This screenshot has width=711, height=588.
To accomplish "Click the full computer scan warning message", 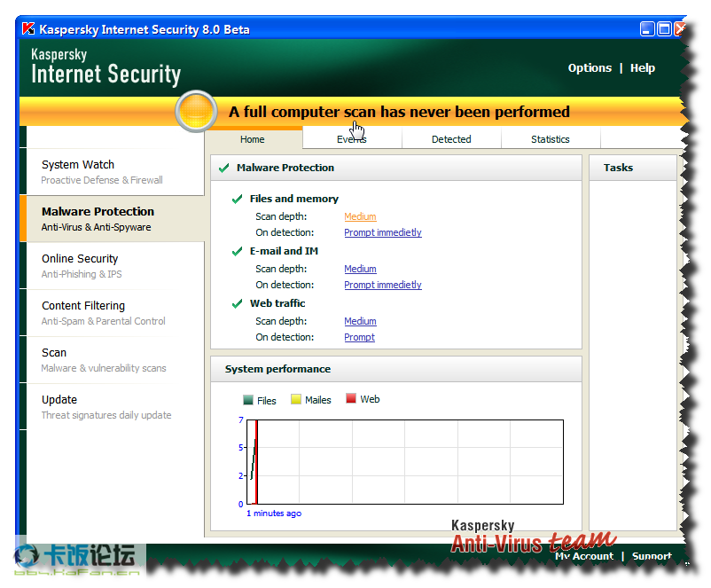I will click(399, 112).
